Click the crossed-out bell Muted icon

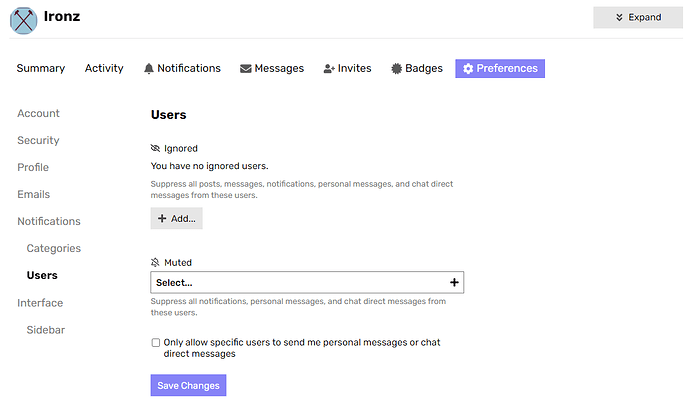point(155,263)
